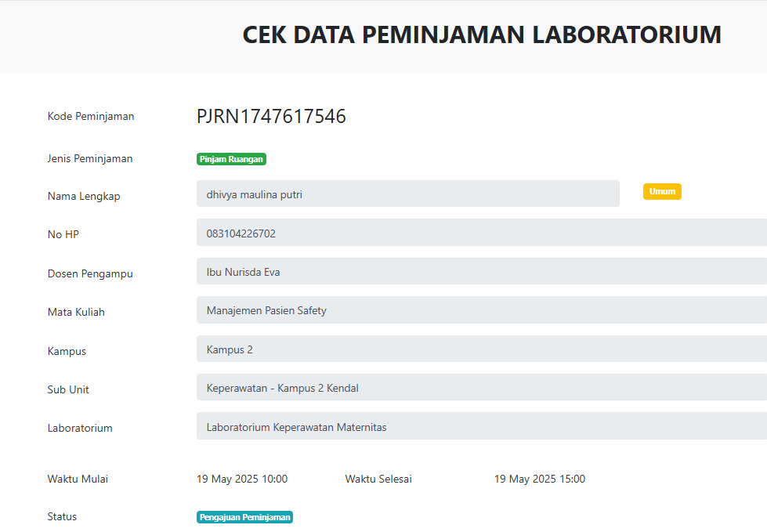This screenshot has height=532, width=767.
Task: Click the Laboratorium Keperawatan Maternitas field
Action: 482,426
